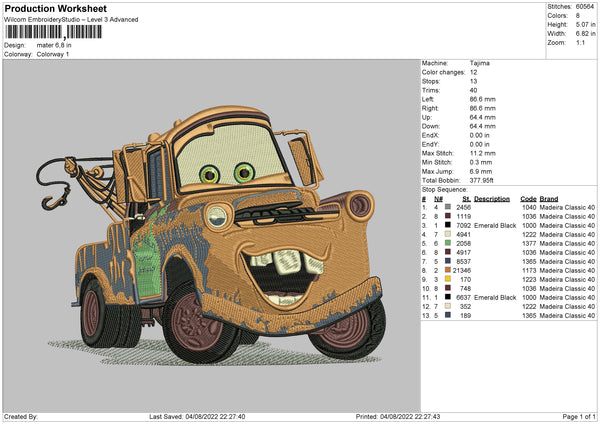
Task: Select the Trims value 40
Action: click(473, 90)
